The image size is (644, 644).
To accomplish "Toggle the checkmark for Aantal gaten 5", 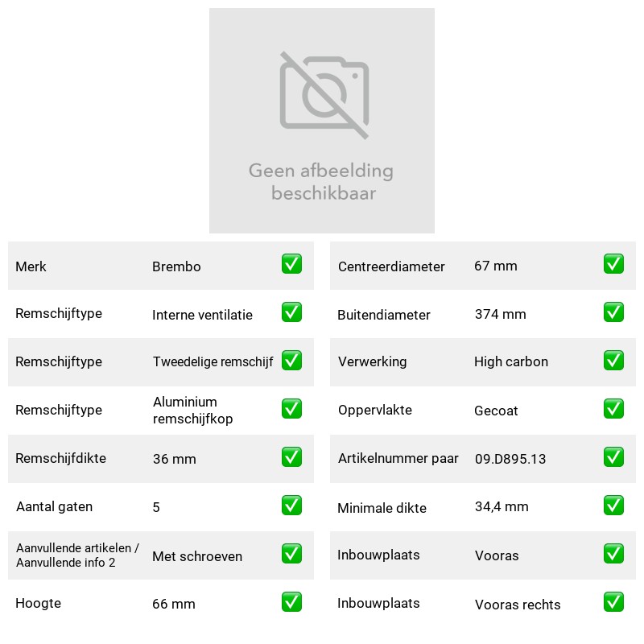I will [x=291, y=506].
